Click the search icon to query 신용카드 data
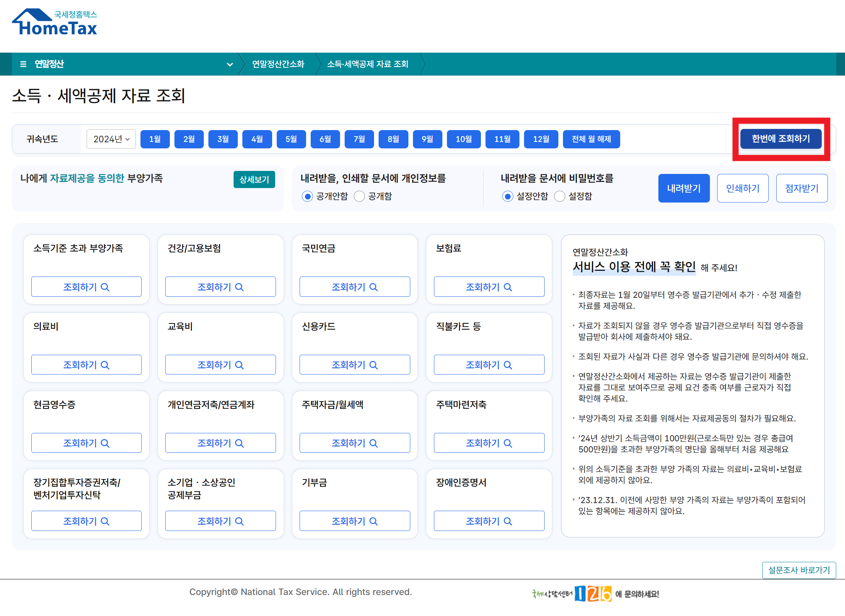 coord(374,365)
